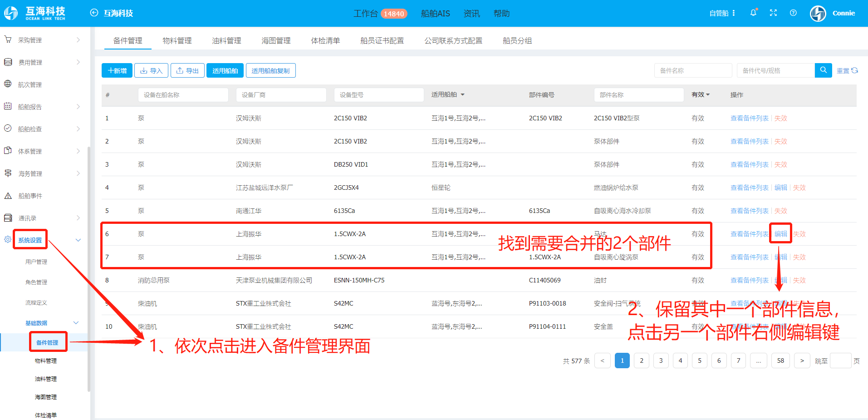
Task: Click the 船舶报告 sidebar icon
Action: coord(8,106)
